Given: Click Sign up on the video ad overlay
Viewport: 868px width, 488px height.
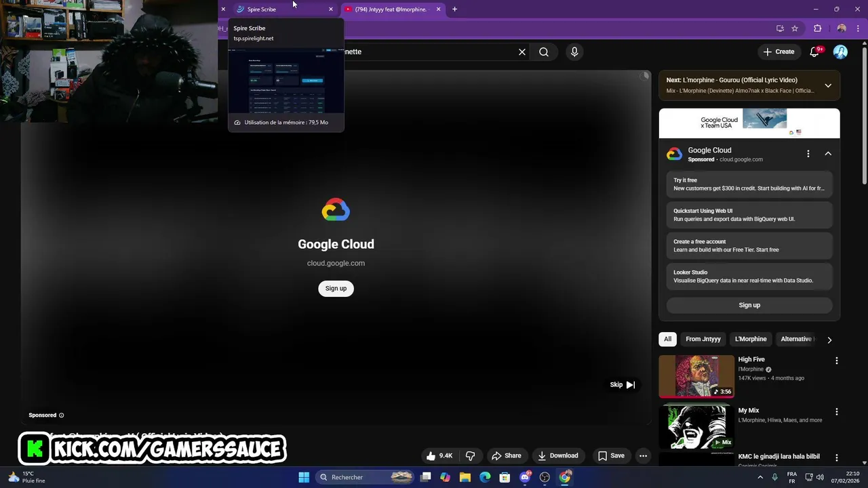Looking at the screenshot, I should [336, 288].
